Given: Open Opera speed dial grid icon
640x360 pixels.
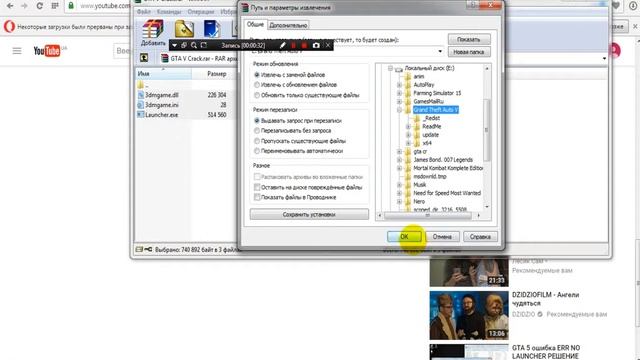Looking at the screenshot, I should click(55, 6).
